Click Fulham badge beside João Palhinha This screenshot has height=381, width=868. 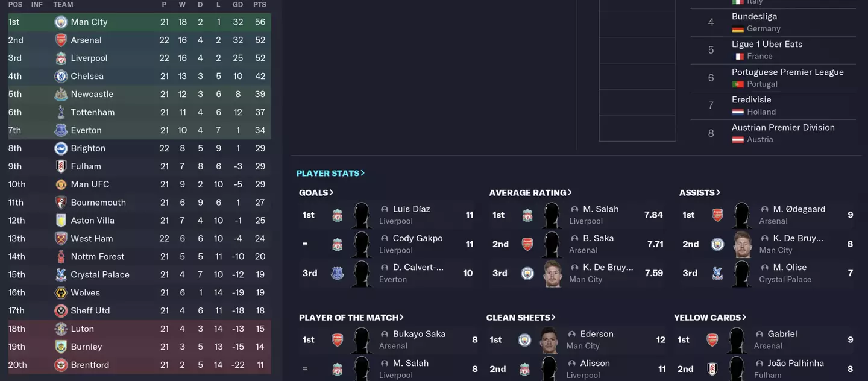(712, 369)
